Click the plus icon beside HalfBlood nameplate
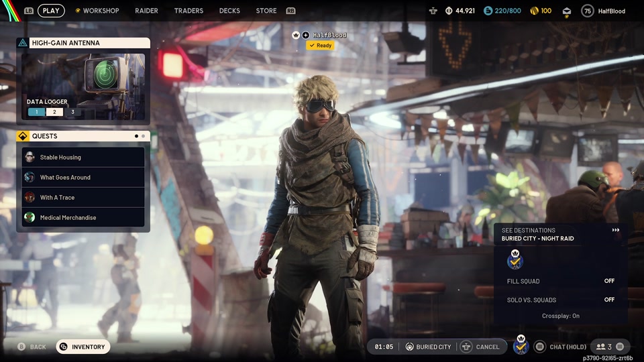The image size is (644, 362). 306,35
